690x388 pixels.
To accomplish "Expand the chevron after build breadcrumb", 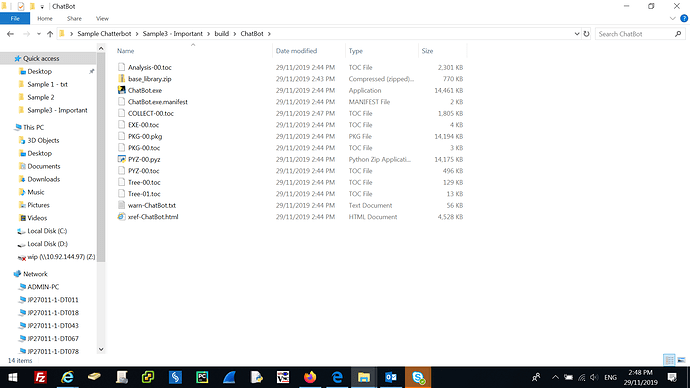I will [235, 34].
